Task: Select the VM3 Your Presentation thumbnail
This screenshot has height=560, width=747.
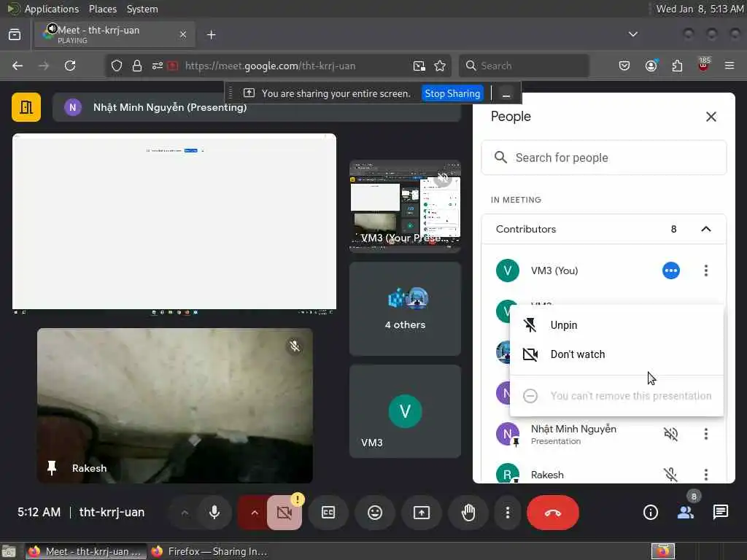Action: pyautogui.click(x=405, y=206)
